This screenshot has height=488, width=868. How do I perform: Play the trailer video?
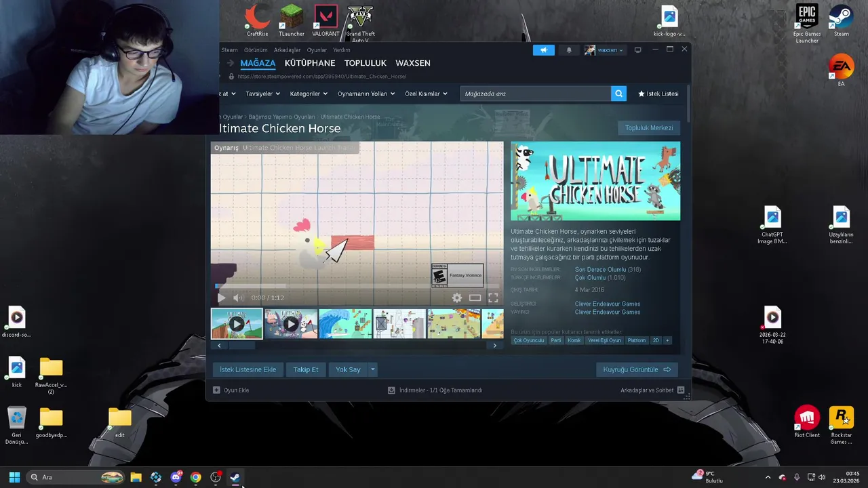click(221, 298)
